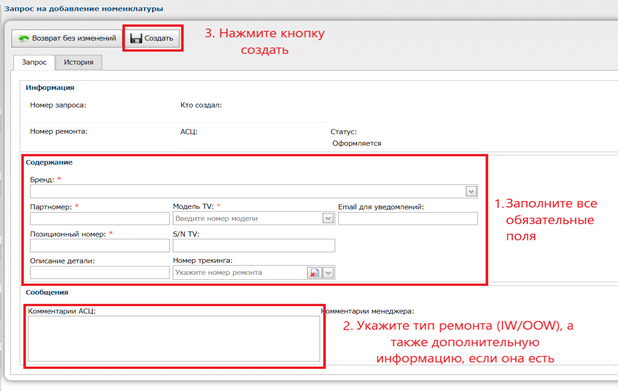Clear Номер трекинга with the red-x icon
Screen dimensions: 620x391
pos(314,273)
